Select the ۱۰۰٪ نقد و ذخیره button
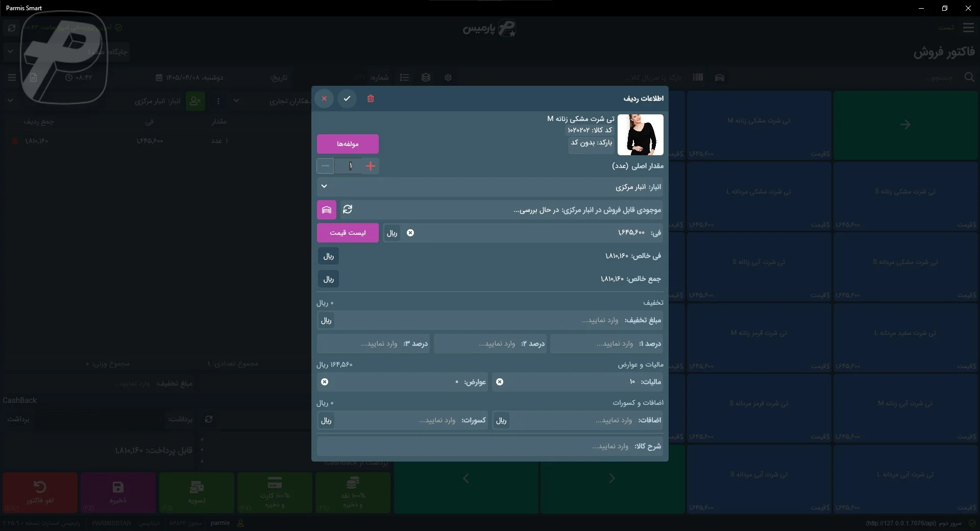The width and height of the screenshot is (980, 531). pos(353,493)
